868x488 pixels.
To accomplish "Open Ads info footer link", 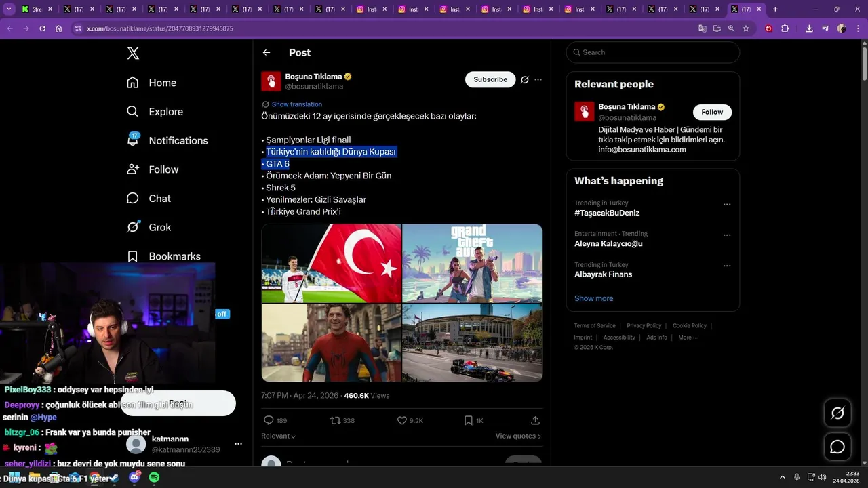I will point(656,338).
